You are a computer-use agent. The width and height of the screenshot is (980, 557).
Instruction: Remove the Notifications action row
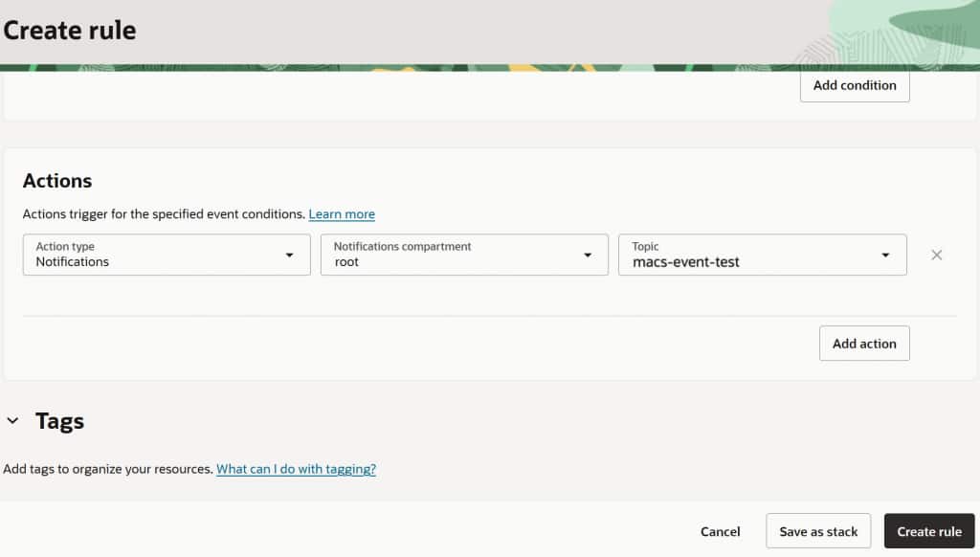point(936,256)
